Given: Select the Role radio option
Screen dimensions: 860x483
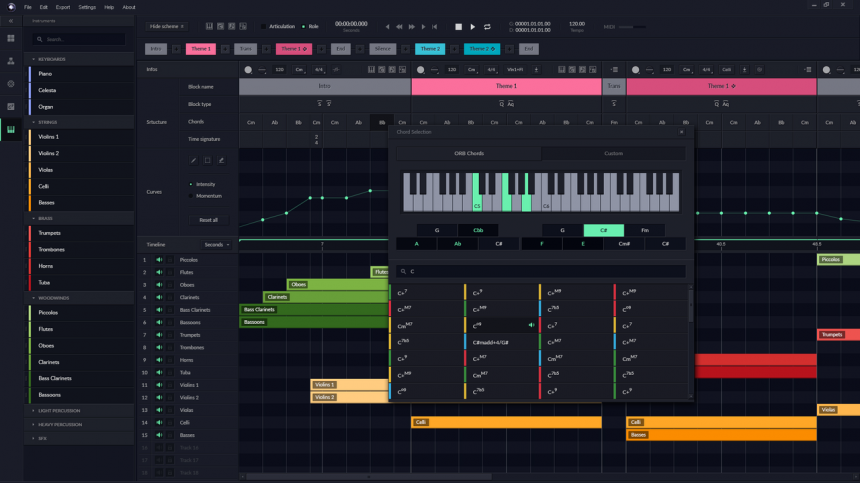Looking at the screenshot, I should coord(303,26).
